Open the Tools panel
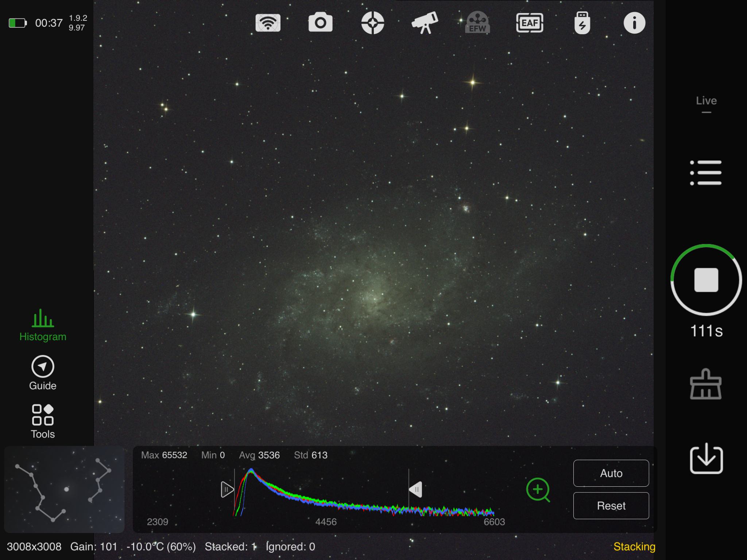The height and width of the screenshot is (560, 747). [x=43, y=421]
